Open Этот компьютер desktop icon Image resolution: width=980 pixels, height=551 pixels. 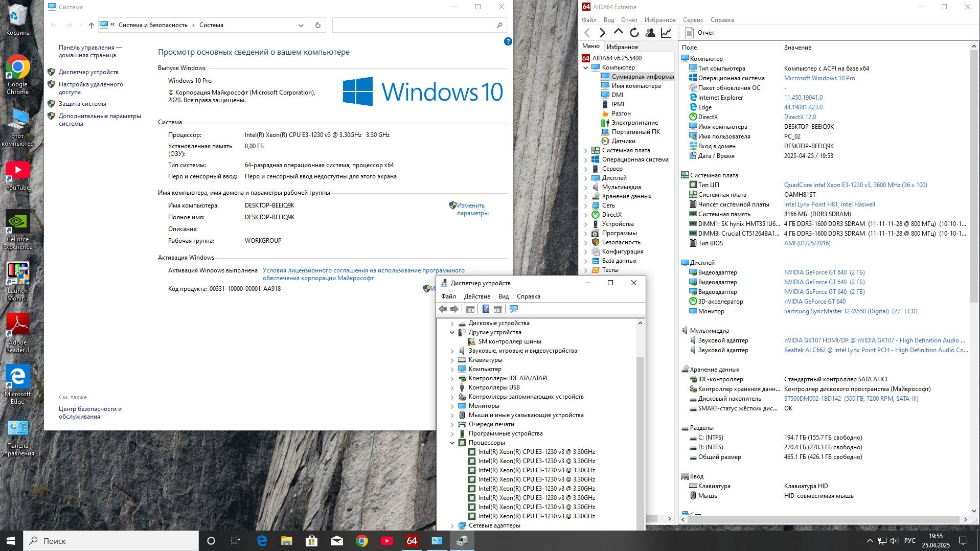tap(18, 127)
